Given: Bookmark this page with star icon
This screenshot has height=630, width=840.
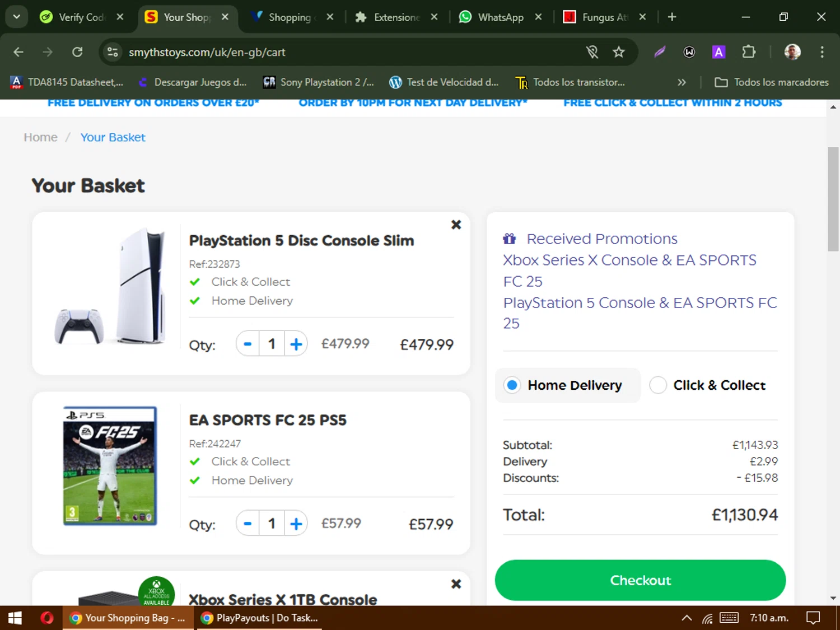Looking at the screenshot, I should pos(618,52).
